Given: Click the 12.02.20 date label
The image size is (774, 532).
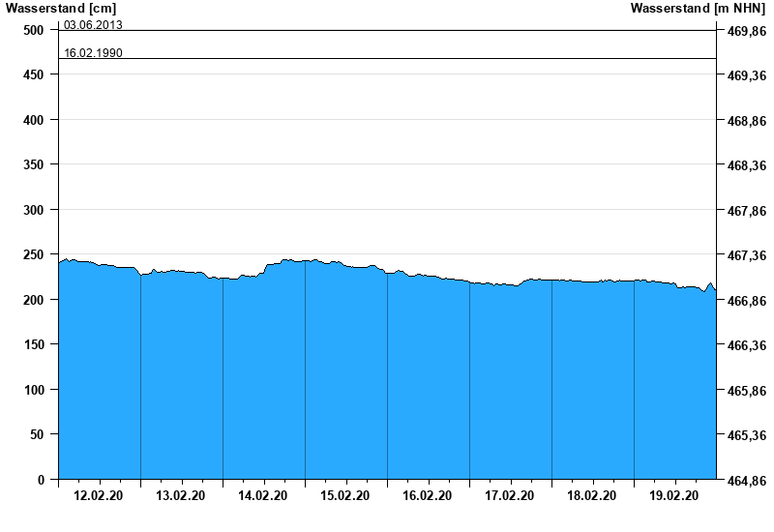Looking at the screenshot, I should pos(99,495).
